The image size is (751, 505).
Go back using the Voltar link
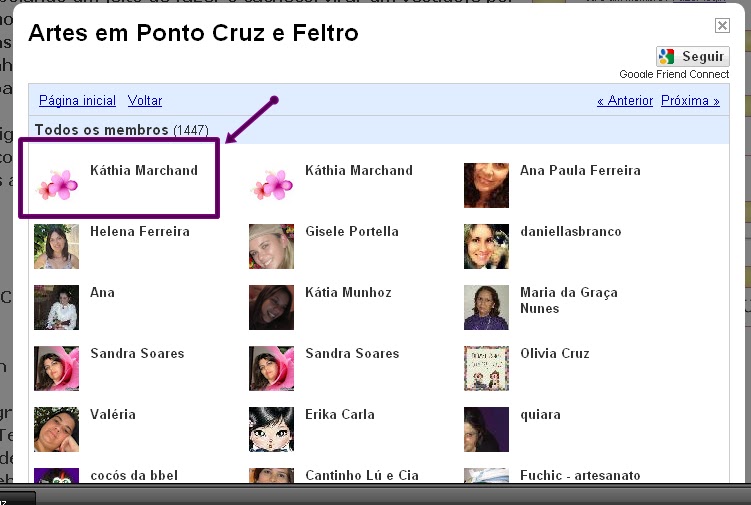click(x=145, y=101)
